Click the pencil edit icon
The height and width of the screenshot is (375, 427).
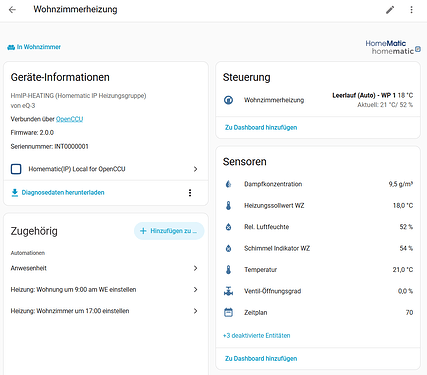[390, 10]
